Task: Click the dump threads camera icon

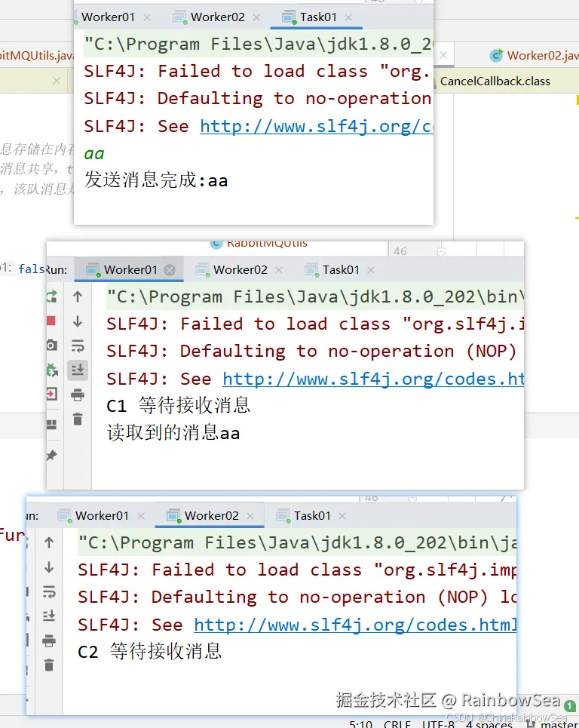Action: 52,345
